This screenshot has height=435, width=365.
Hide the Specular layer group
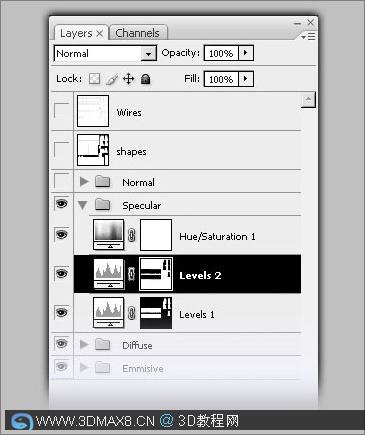pyautogui.click(x=62, y=203)
